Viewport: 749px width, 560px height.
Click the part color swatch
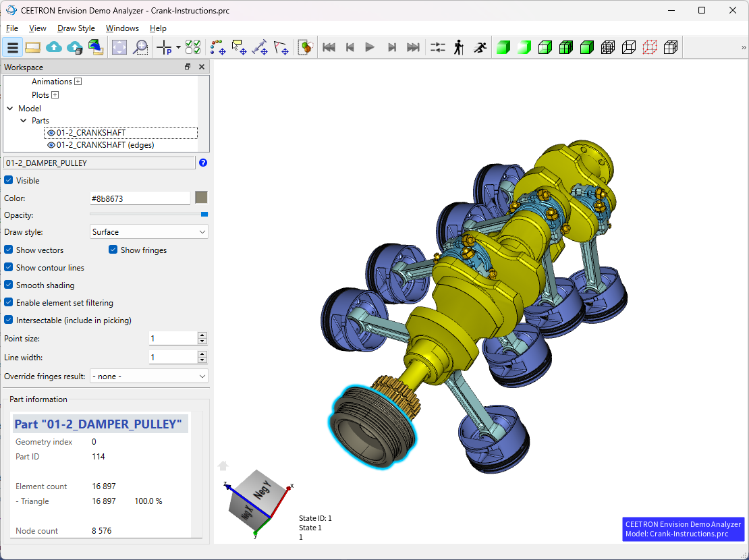click(201, 198)
